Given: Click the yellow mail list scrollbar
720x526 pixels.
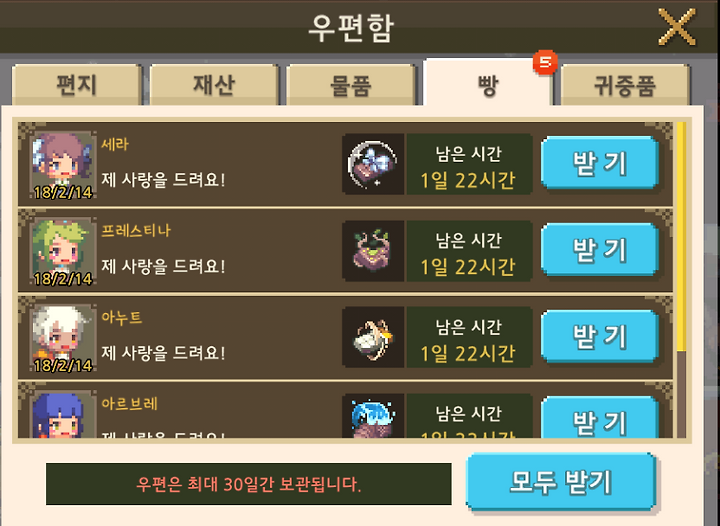Looking at the screenshot, I should tap(681, 237).
